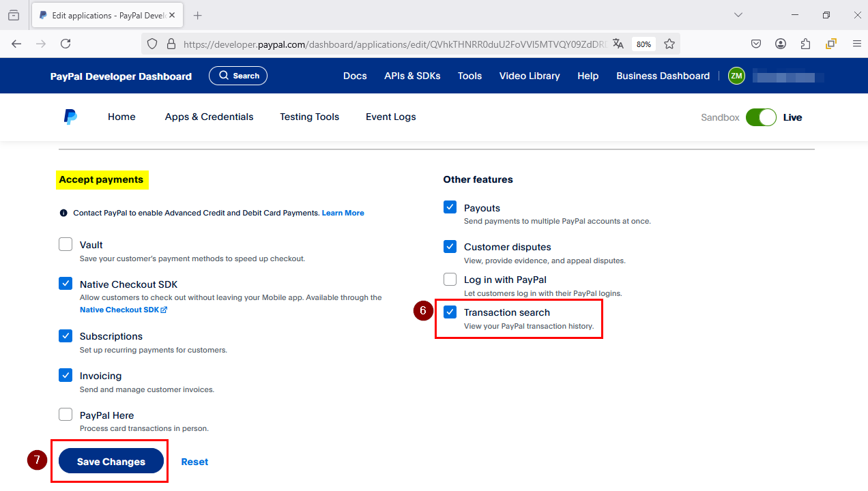This screenshot has height=491, width=868.
Task: Click the 'Accept payments' heading
Action: 101,179
